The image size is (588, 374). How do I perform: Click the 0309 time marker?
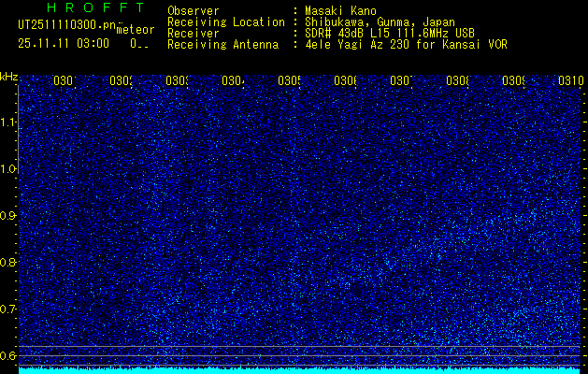513,80
